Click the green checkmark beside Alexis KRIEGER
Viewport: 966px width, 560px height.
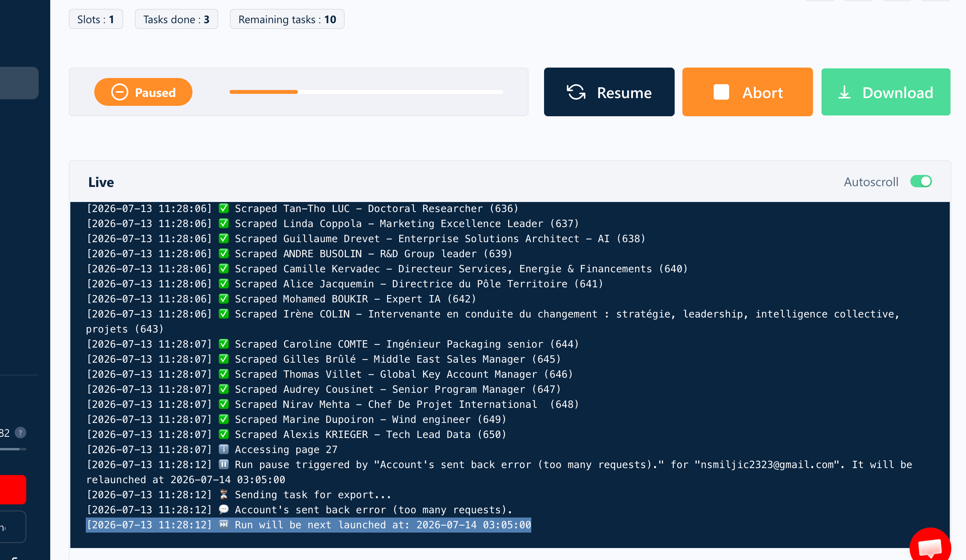(224, 434)
